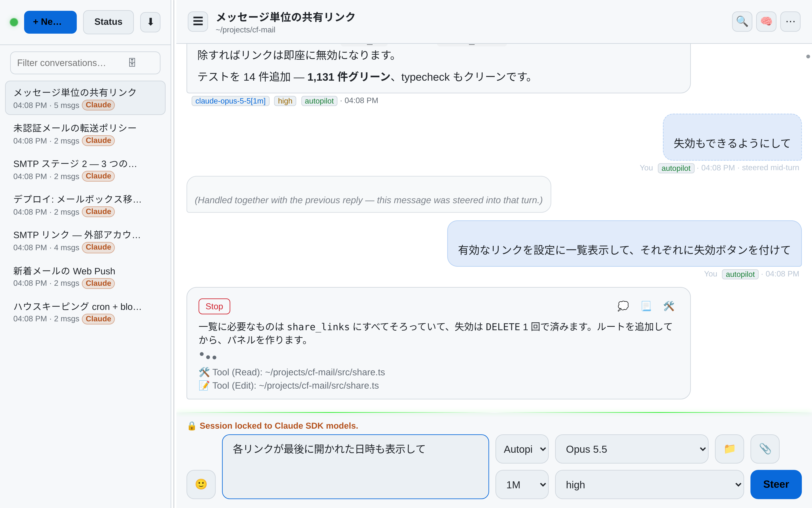The width and height of the screenshot is (812, 508).
Task: Open search with magnifying glass icon
Action: pos(742,22)
